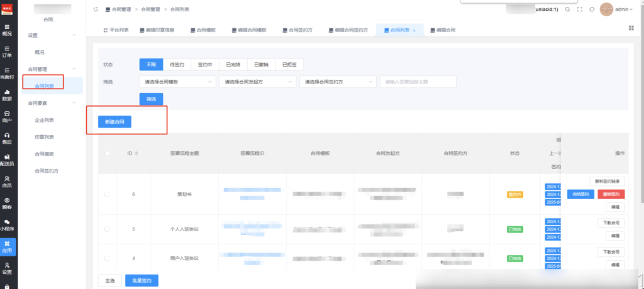Image resolution: width=644 pixels, height=289 pixels.
Task: Click the admin avatar image
Action: (606, 9)
